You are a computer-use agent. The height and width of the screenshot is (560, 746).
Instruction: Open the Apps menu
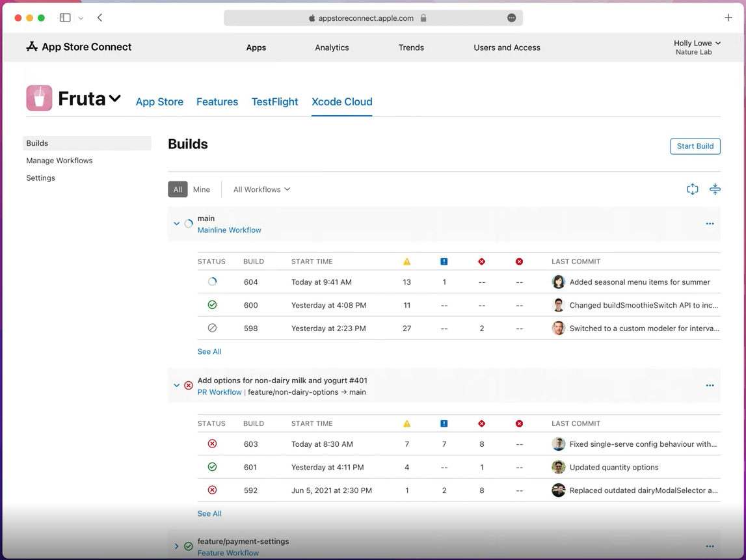coord(256,47)
